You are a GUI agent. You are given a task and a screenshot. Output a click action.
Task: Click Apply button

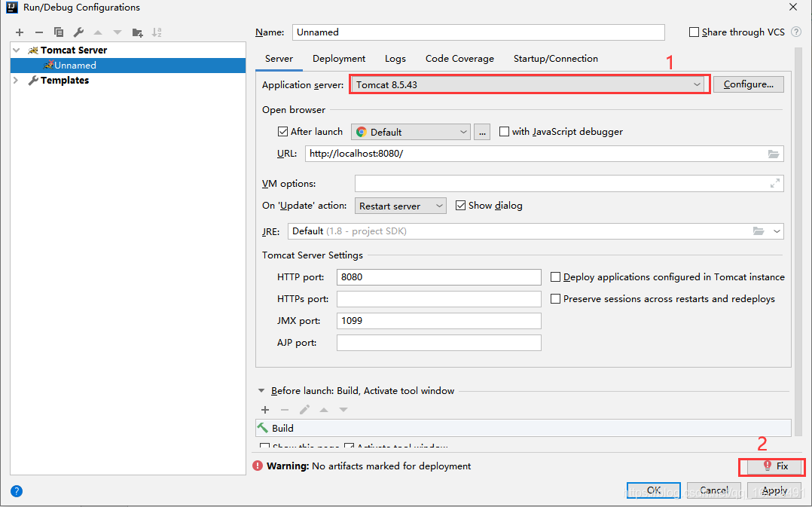774,490
